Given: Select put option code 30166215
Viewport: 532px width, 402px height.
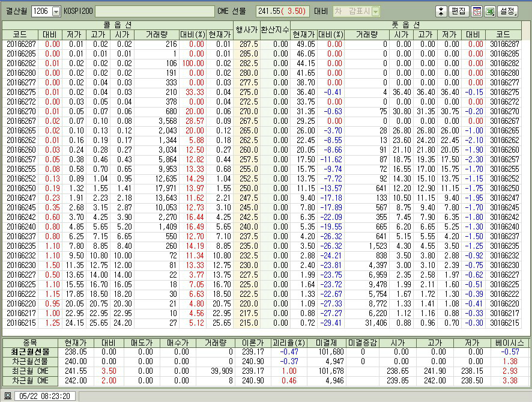Looking at the screenshot, I should (504, 323).
